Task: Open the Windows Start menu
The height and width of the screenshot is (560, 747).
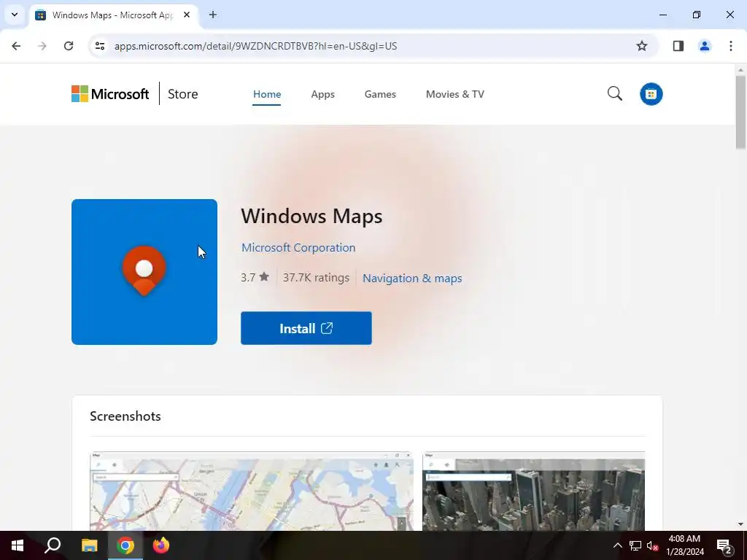Action: click(18, 545)
